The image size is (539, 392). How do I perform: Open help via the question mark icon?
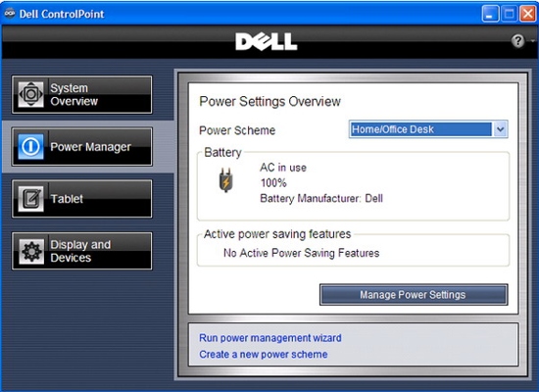[517, 41]
